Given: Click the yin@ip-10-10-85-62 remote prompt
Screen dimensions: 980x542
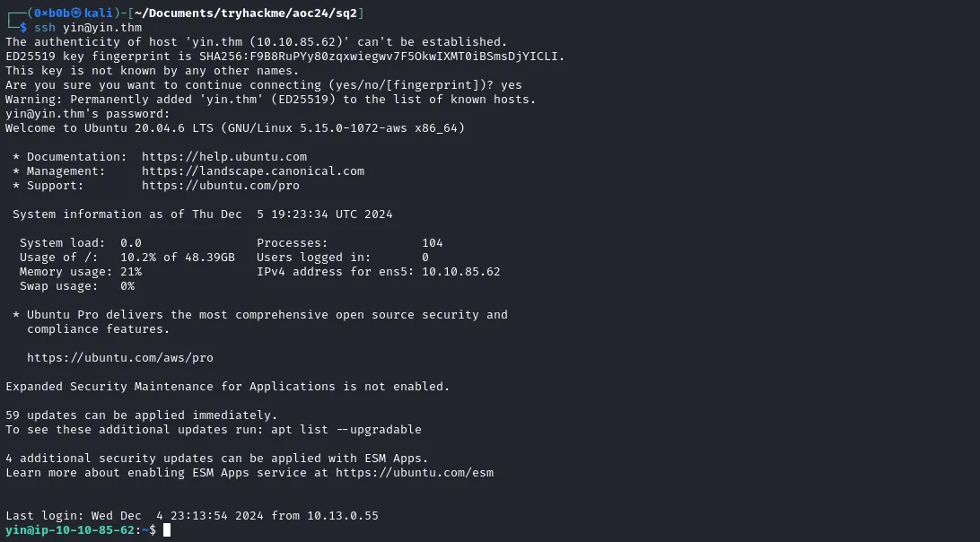Looking at the screenshot, I should [70, 530].
